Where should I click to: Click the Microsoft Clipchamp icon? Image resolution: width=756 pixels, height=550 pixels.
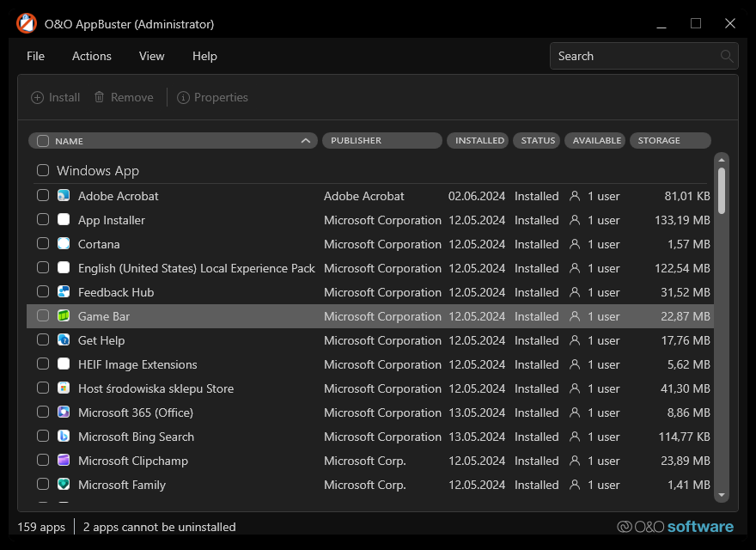64,461
